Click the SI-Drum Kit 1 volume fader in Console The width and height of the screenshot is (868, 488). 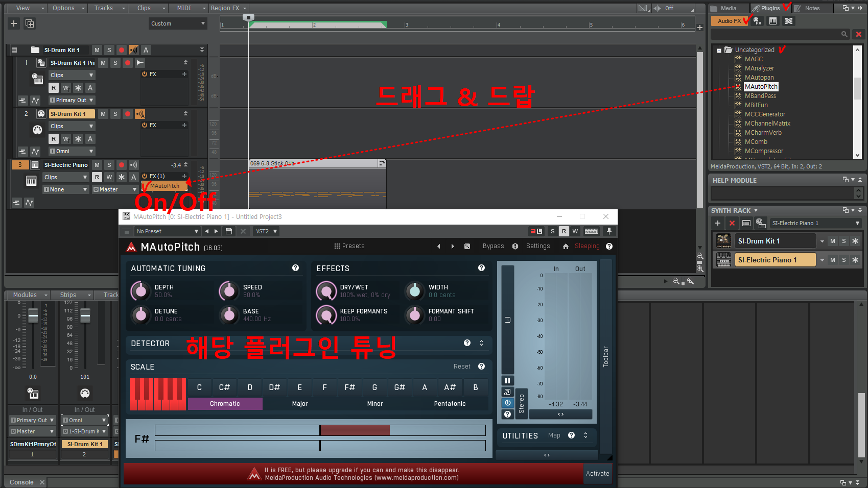point(85,316)
